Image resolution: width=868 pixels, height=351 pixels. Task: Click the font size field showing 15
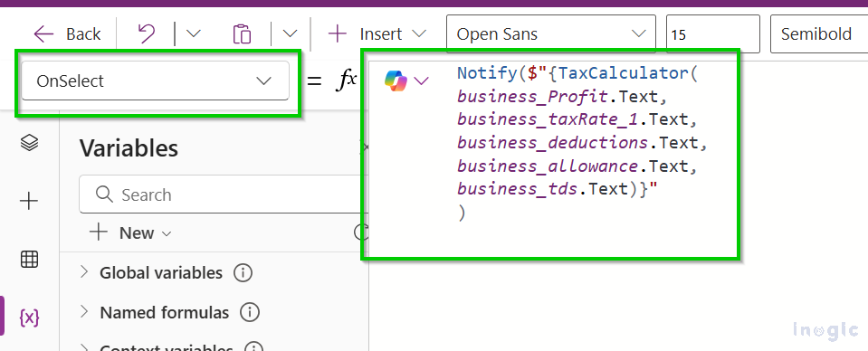click(x=713, y=34)
